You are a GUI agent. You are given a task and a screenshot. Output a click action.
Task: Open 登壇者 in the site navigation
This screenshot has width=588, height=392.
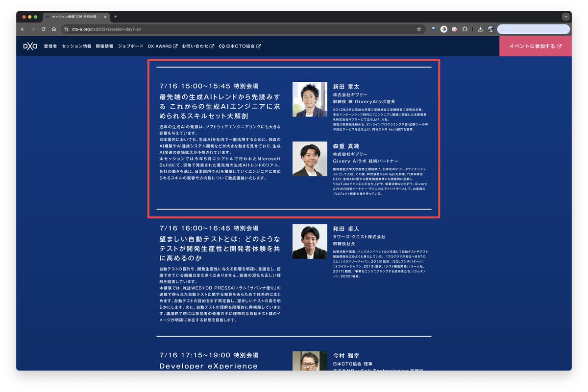[x=50, y=46]
